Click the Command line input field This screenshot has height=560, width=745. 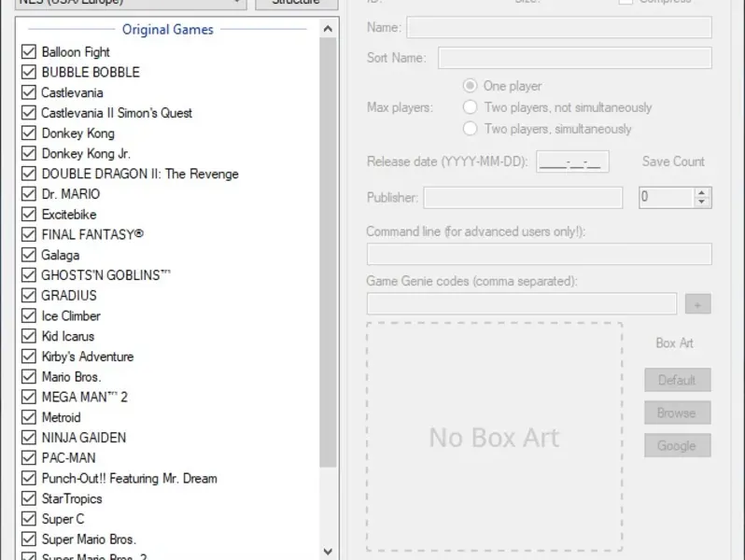(540, 254)
